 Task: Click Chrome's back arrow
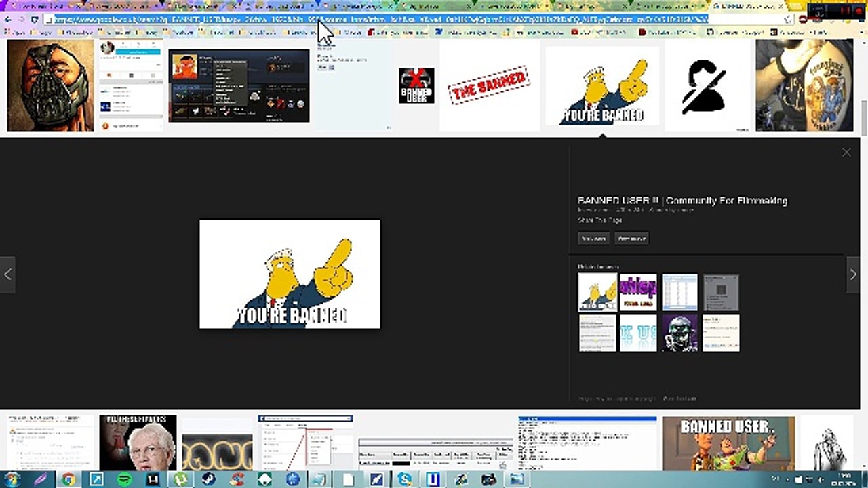point(7,20)
